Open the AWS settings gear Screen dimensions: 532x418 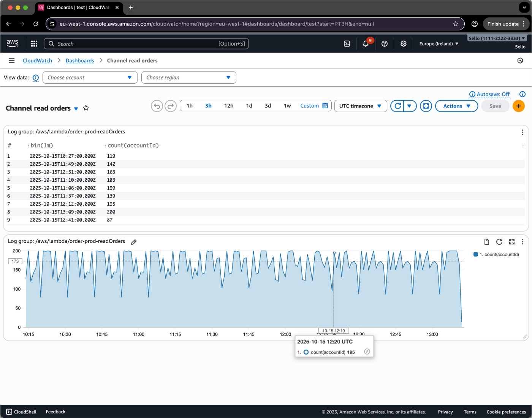403,44
